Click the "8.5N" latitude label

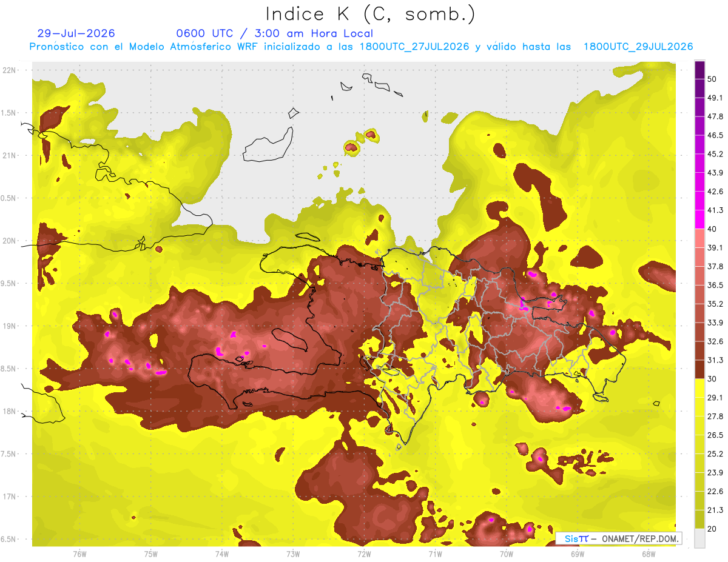point(9,369)
